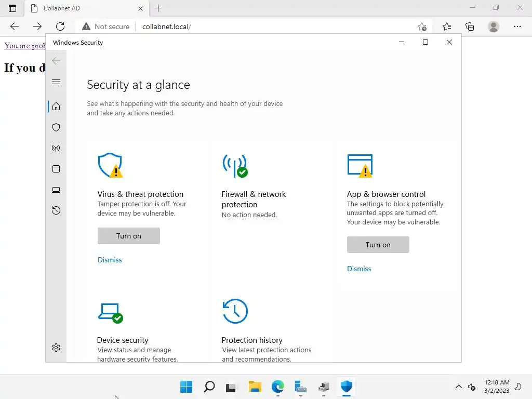
Task: Open Edge tab actions menu icon
Action: 12,8
